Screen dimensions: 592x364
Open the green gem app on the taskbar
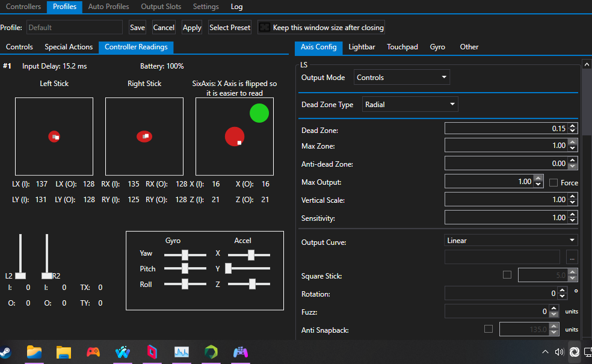point(211,352)
